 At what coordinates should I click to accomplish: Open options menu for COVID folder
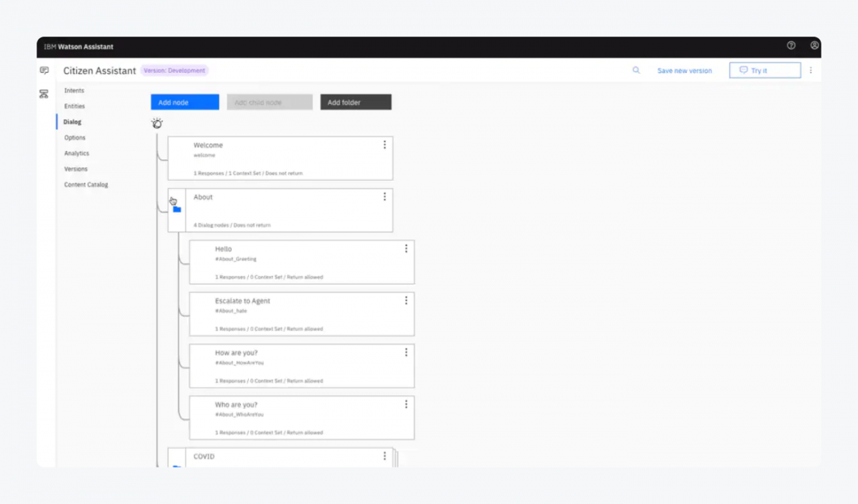pyautogui.click(x=385, y=455)
